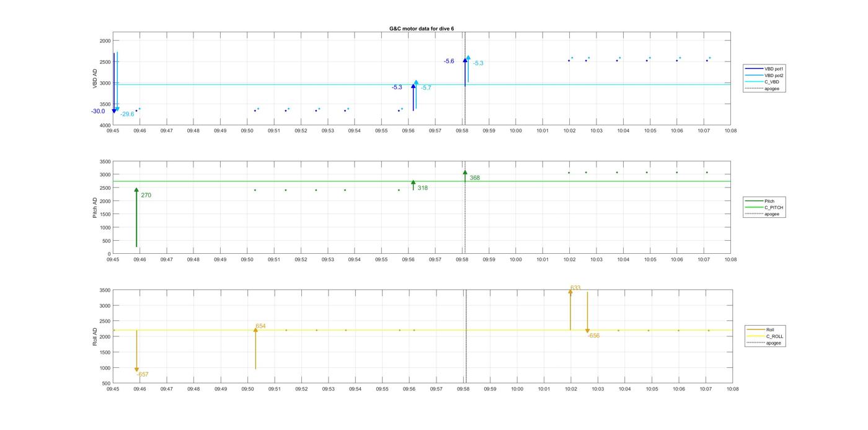Select "C_PITCH" legend entry
868x430 pixels.
point(774,208)
